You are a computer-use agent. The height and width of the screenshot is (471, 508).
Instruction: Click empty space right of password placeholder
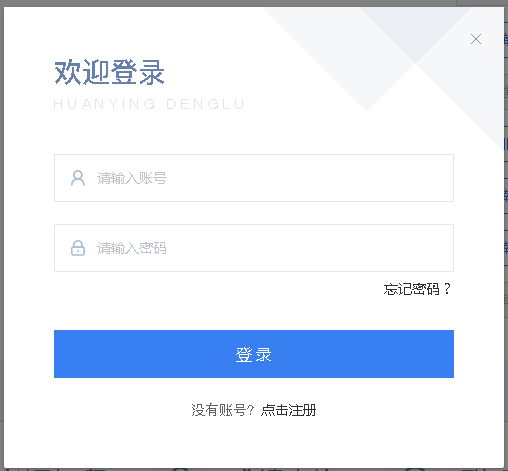tap(310, 248)
